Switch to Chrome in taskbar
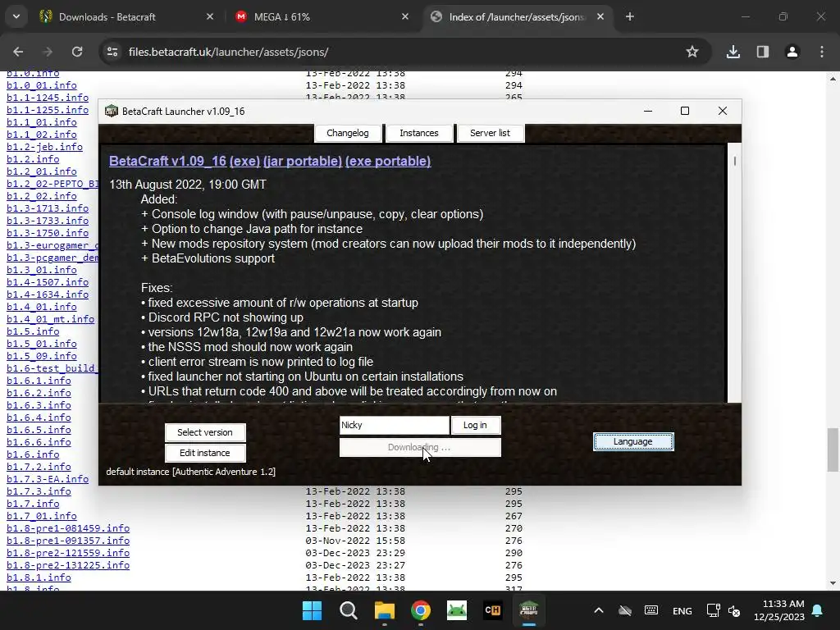 point(421,610)
